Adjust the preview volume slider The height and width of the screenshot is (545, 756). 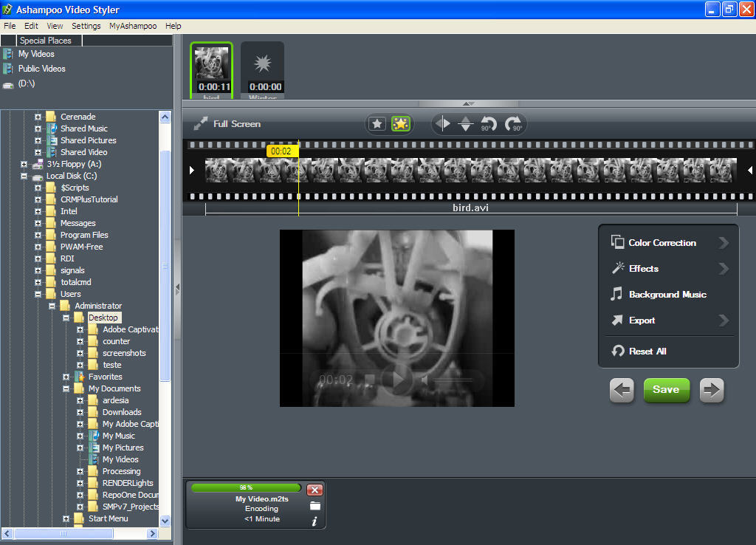[x=453, y=380]
